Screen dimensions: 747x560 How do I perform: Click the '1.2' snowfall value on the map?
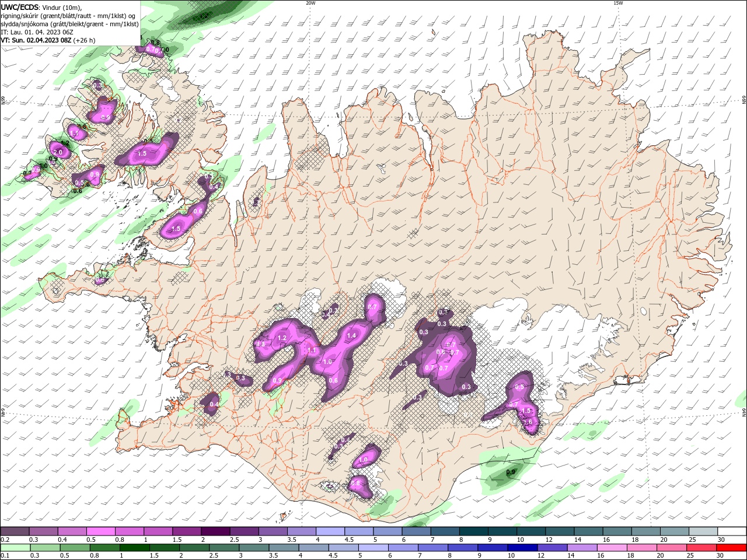coord(282,338)
